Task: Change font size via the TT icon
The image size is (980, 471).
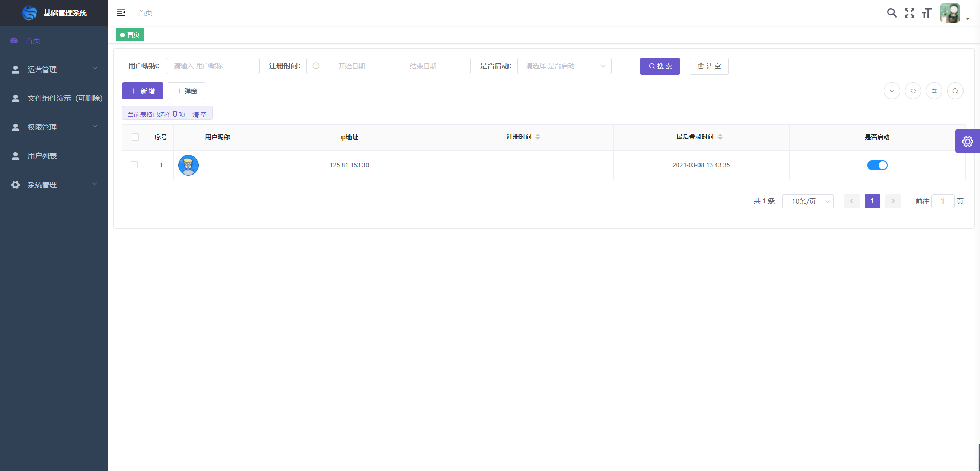Action: (926, 13)
